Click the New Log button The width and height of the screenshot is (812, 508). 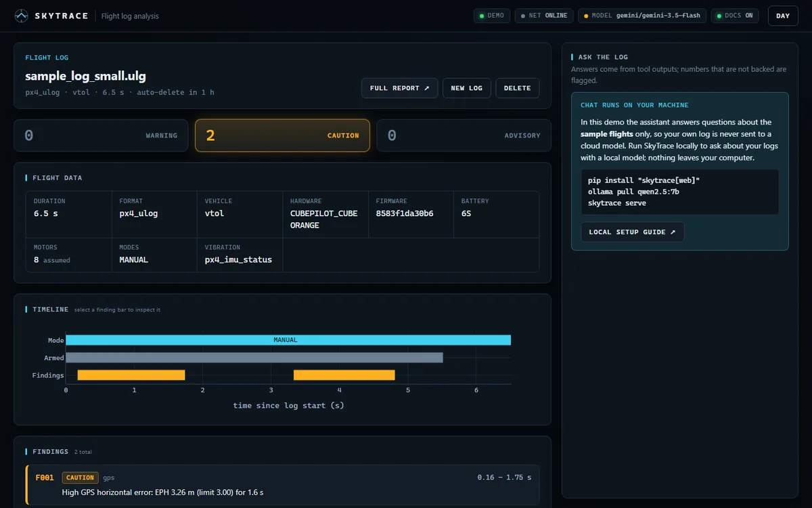click(467, 88)
